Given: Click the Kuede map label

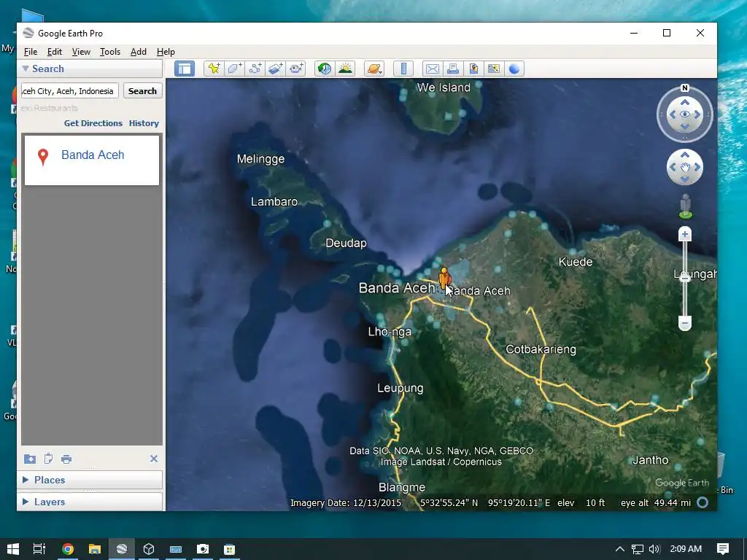Looking at the screenshot, I should pyautogui.click(x=576, y=262).
